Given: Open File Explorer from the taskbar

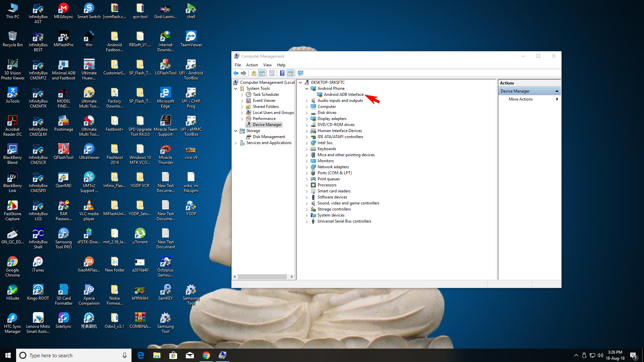Looking at the screenshot, I should coord(157,355).
